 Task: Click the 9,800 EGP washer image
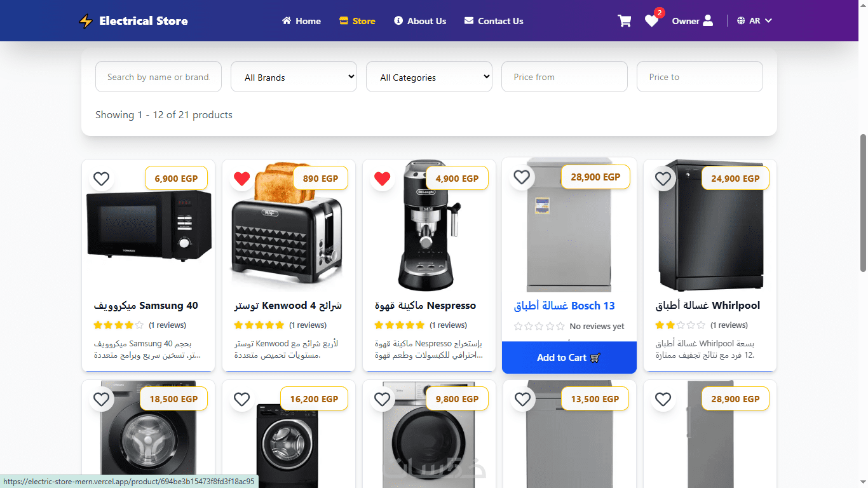(x=429, y=435)
